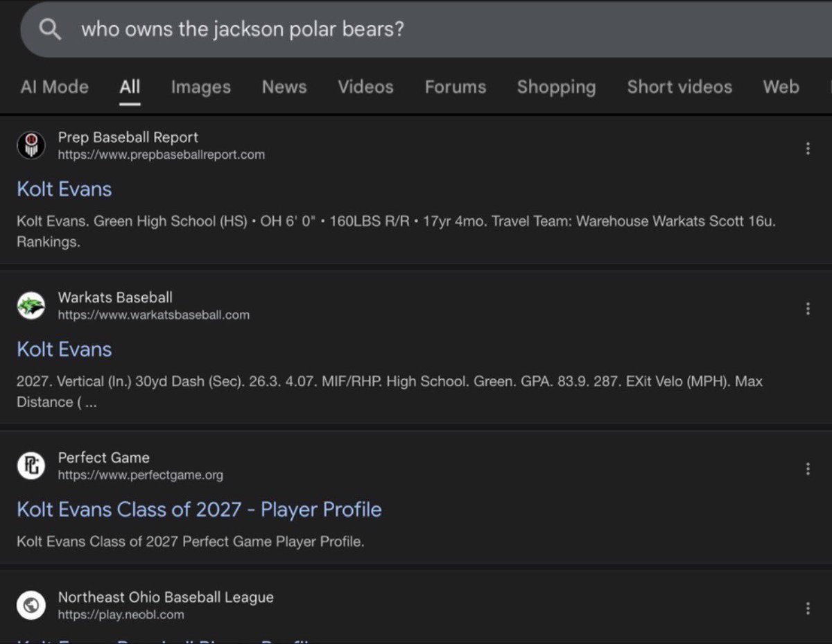The width and height of the screenshot is (832, 644).
Task: Switch to AI Mode
Action: (x=55, y=87)
